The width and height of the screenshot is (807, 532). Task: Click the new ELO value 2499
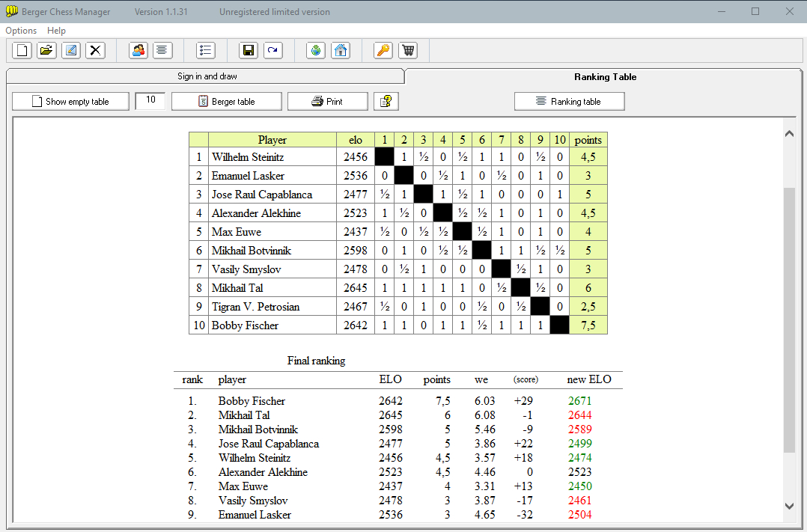pyautogui.click(x=580, y=444)
